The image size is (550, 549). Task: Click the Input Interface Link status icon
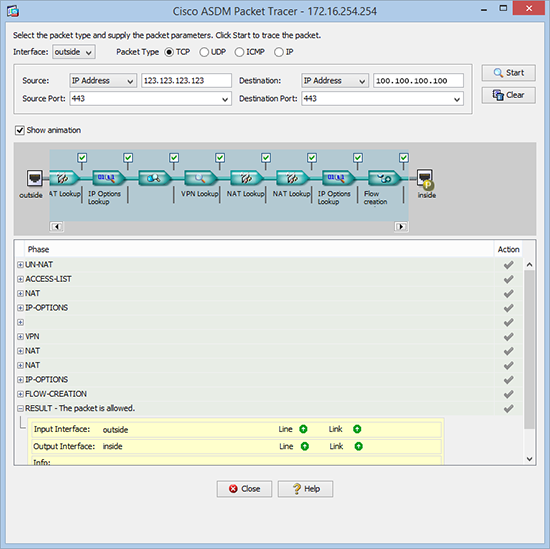(x=357, y=429)
